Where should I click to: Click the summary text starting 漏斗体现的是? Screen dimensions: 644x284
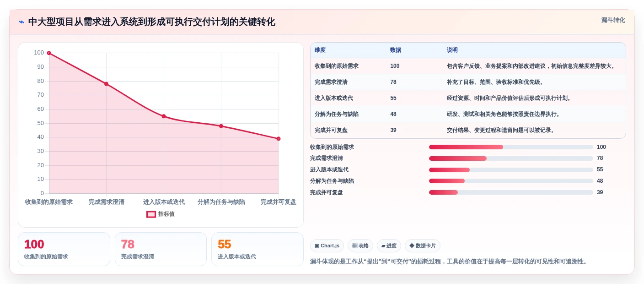[x=449, y=262]
